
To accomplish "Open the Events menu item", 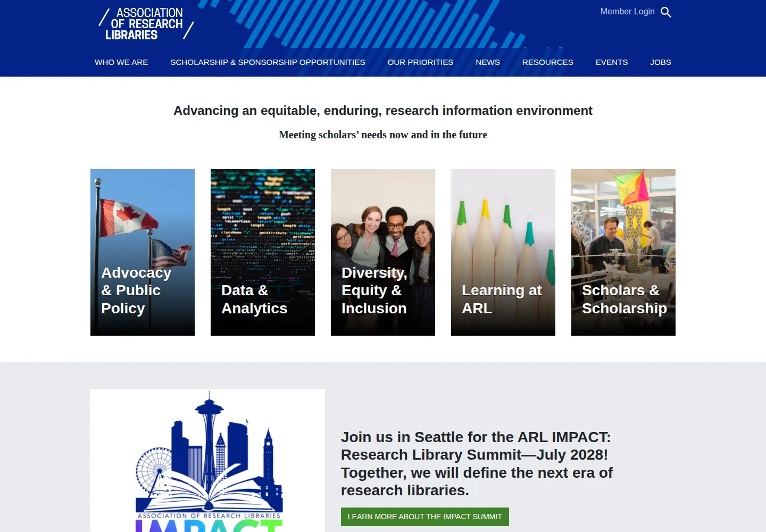I will click(612, 62).
